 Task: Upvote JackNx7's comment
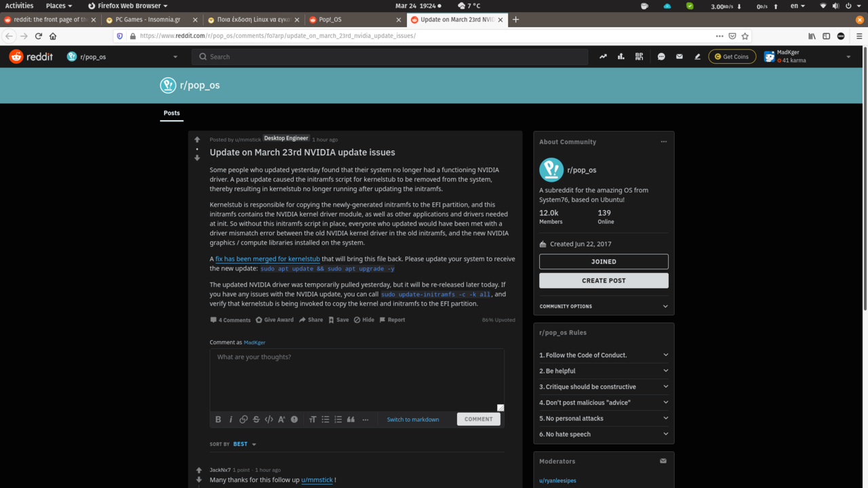(x=199, y=470)
